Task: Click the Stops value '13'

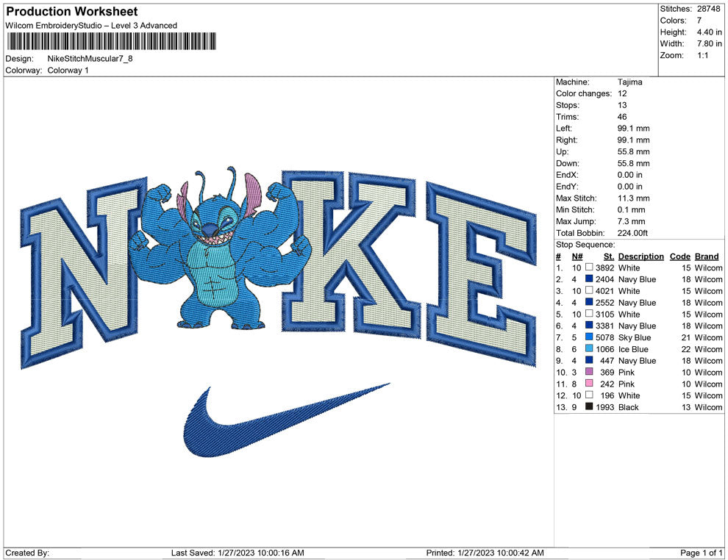Action: (622, 105)
